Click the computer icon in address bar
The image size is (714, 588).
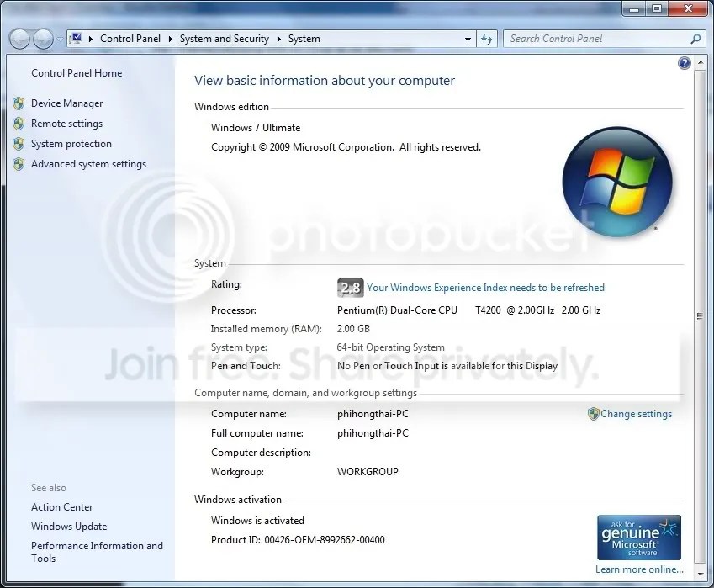tap(76, 39)
